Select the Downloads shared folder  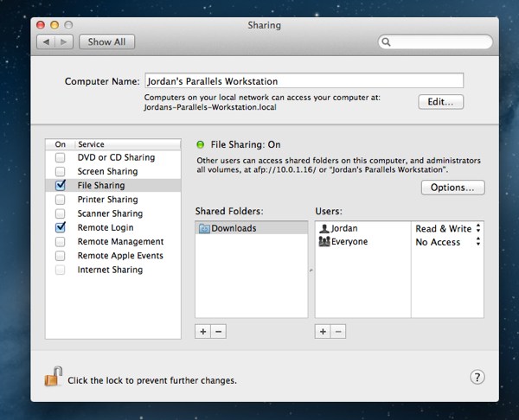tap(233, 228)
